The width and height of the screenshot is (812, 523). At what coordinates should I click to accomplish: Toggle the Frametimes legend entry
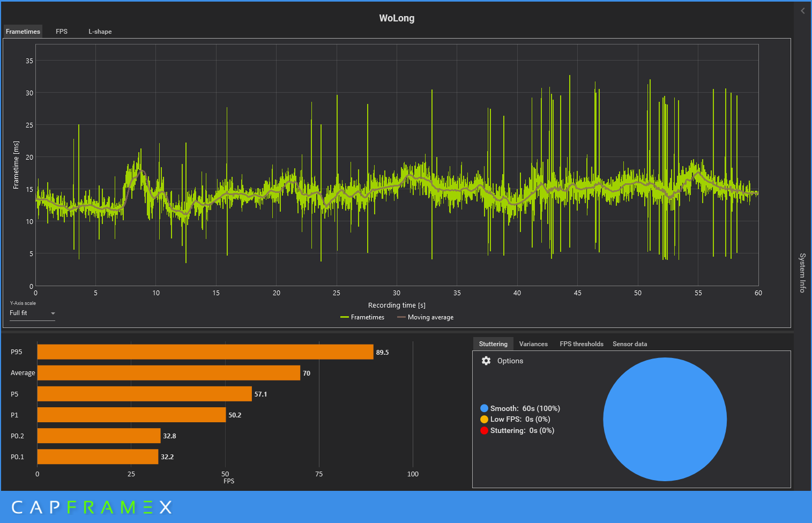pos(362,317)
